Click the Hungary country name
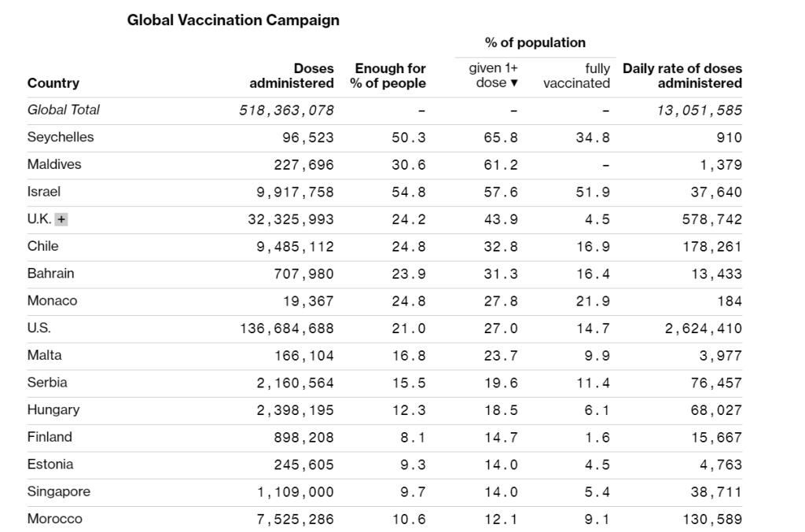 tap(53, 410)
